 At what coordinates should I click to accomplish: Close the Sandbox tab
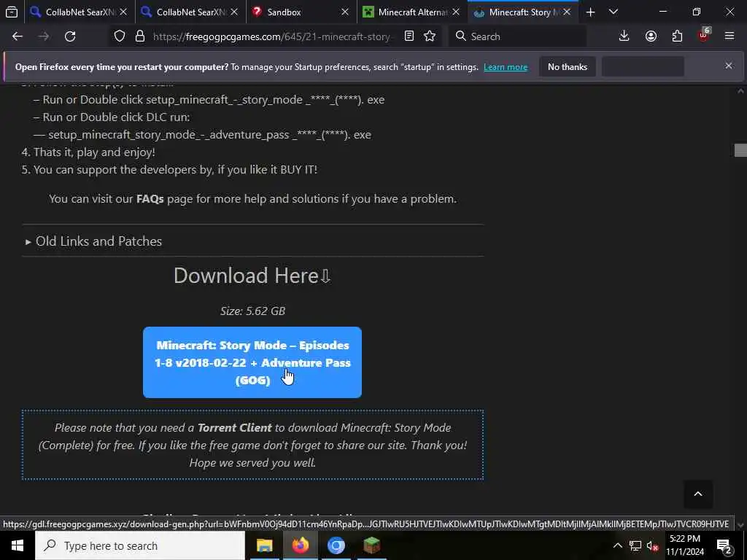point(345,12)
